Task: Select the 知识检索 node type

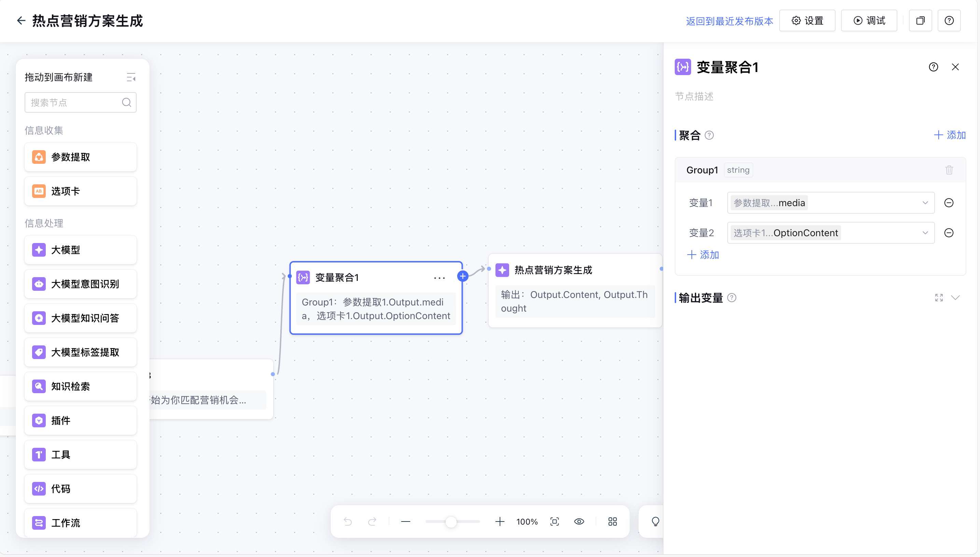Action: (80, 386)
